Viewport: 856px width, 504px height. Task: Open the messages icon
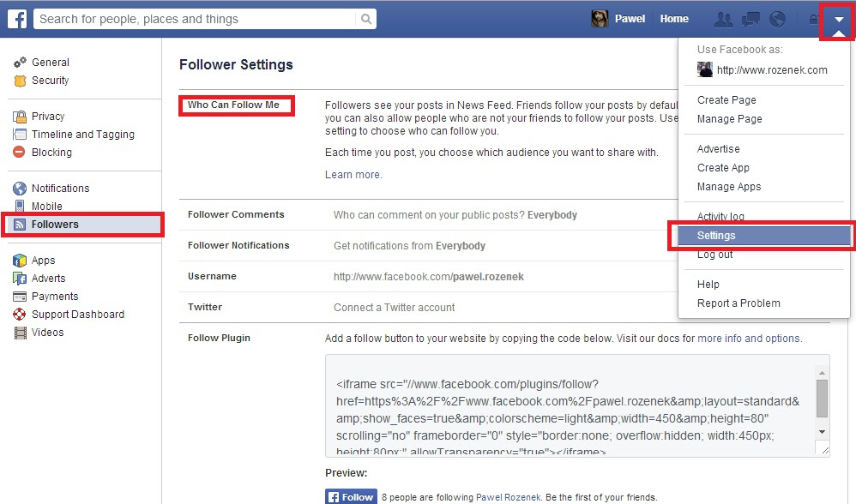751,19
